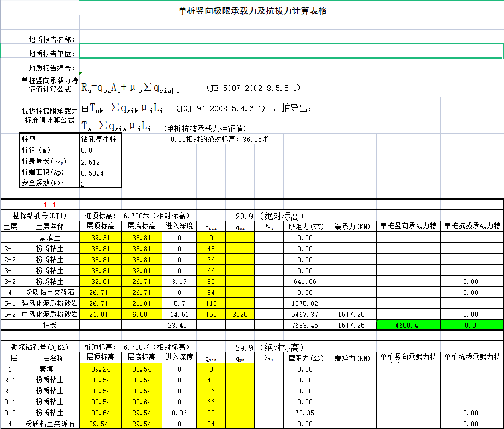This screenshot has height=429, width=504.
Task: Click layer number 5-2 in DJ1 table
Action: 10,314
